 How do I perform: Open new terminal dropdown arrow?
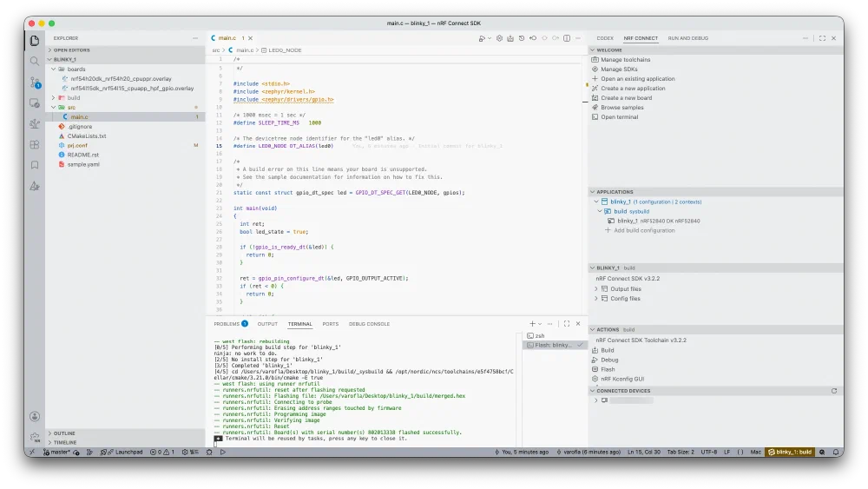point(540,324)
